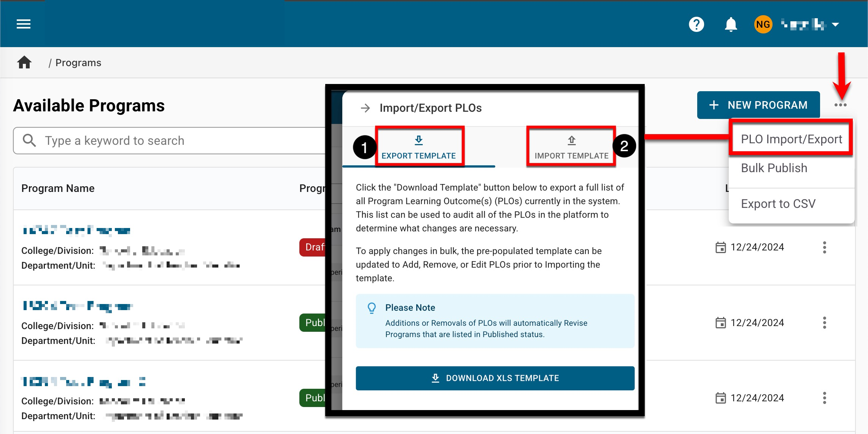The image size is (868, 434).
Task: Open kebab menu for second program row
Action: pos(824,323)
